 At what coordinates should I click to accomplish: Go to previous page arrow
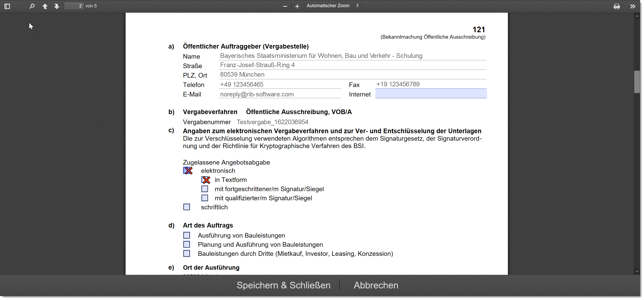pyautogui.click(x=45, y=6)
